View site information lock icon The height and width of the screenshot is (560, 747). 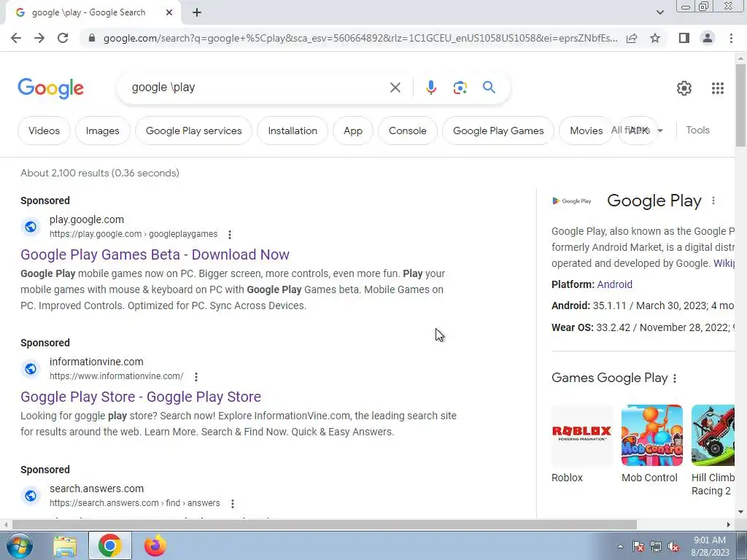point(92,38)
